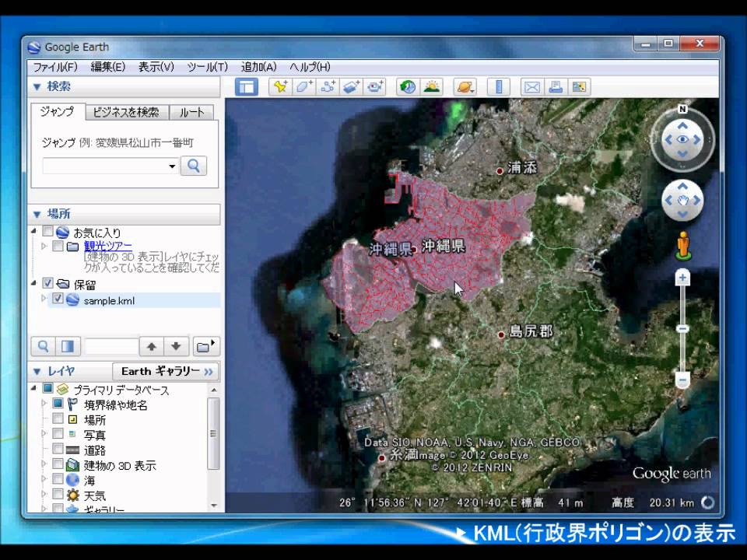Image resolution: width=747 pixels, height=560 pixels.
Task: Open the ヘルプ(H) menu
Action: [310, 67]
